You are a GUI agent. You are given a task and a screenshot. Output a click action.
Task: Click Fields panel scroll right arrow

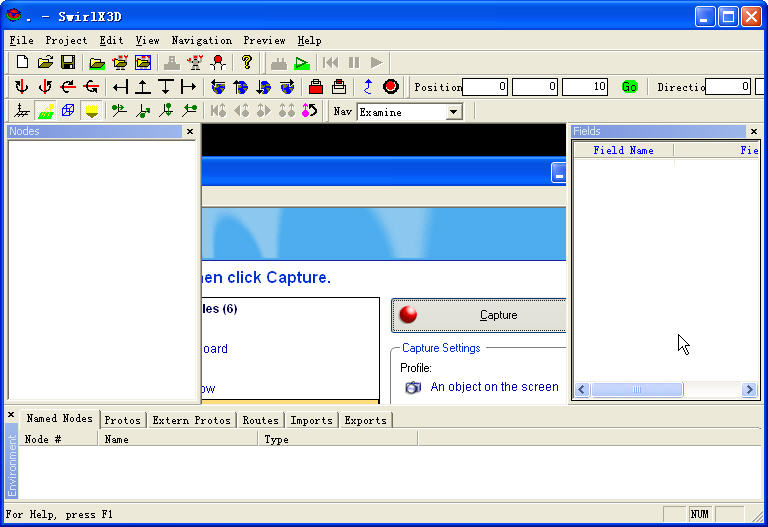point(749,389)
